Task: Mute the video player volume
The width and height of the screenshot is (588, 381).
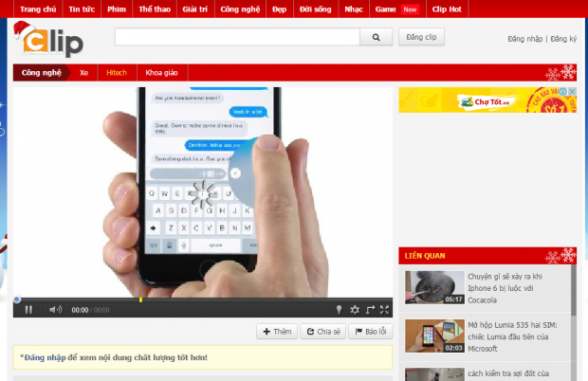Action: [x=55, y=309]
